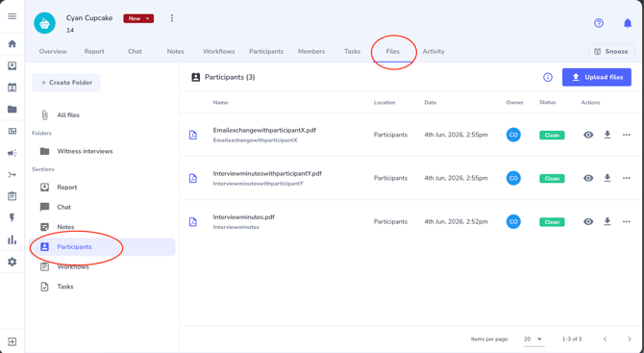The height and width of the screenshot is (353, 644).
Task: Go to Home in left rail
Action: coord(12,43)
